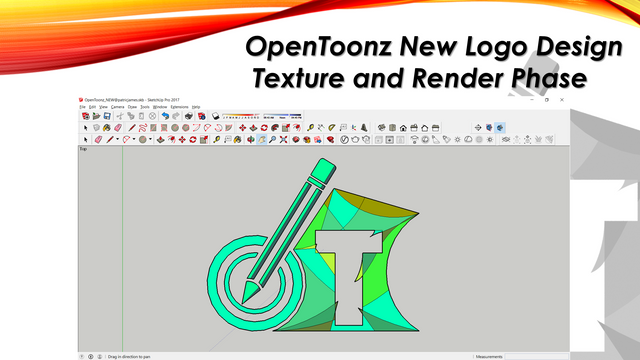Expand the Line tool dropdown arrow
The image size is (640, 360).
(x=118, y=140)
